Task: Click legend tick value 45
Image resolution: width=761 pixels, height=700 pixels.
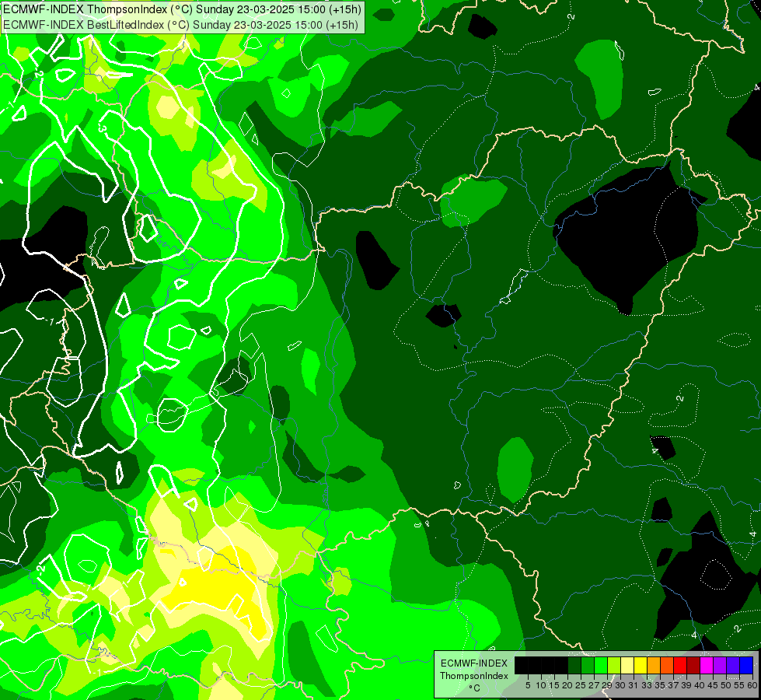Action: coord(713,685)
